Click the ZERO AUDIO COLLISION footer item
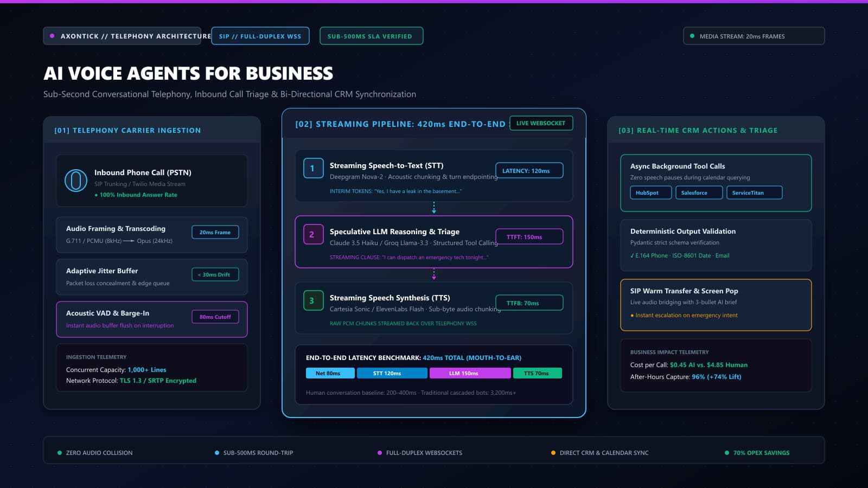868x488 pixels. pos(95,453)
